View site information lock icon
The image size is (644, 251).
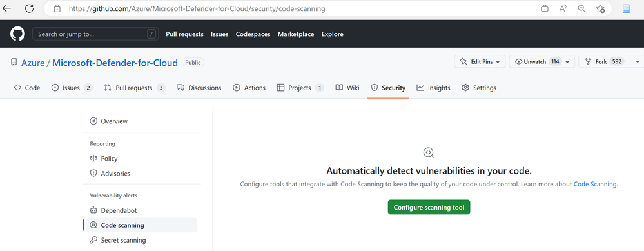pyautogui.click(x=57, y=8)
